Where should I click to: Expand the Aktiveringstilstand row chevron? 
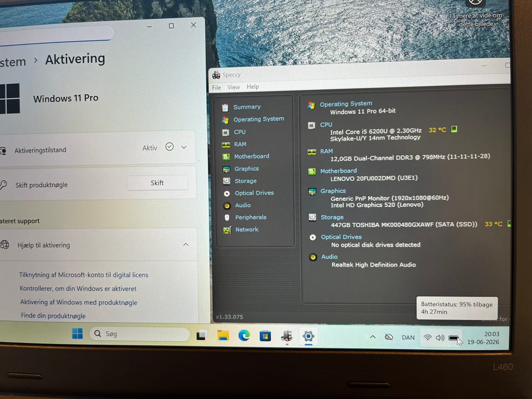pyautogui.click(x=184, y=147)
